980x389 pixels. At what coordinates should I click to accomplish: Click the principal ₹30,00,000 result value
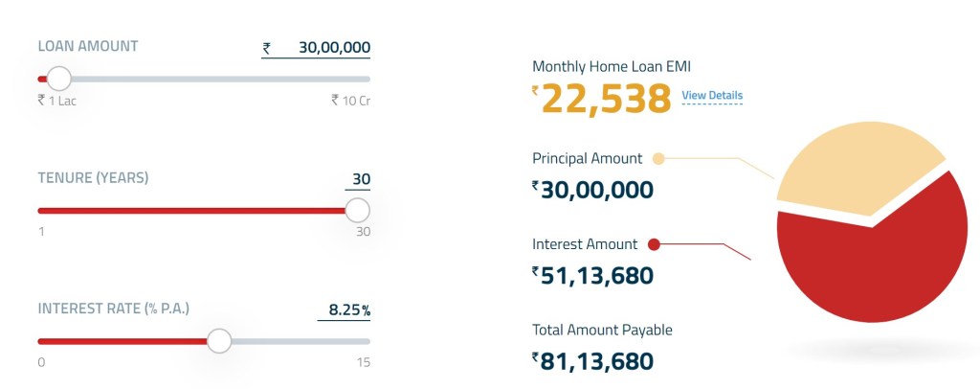[596, 190]
